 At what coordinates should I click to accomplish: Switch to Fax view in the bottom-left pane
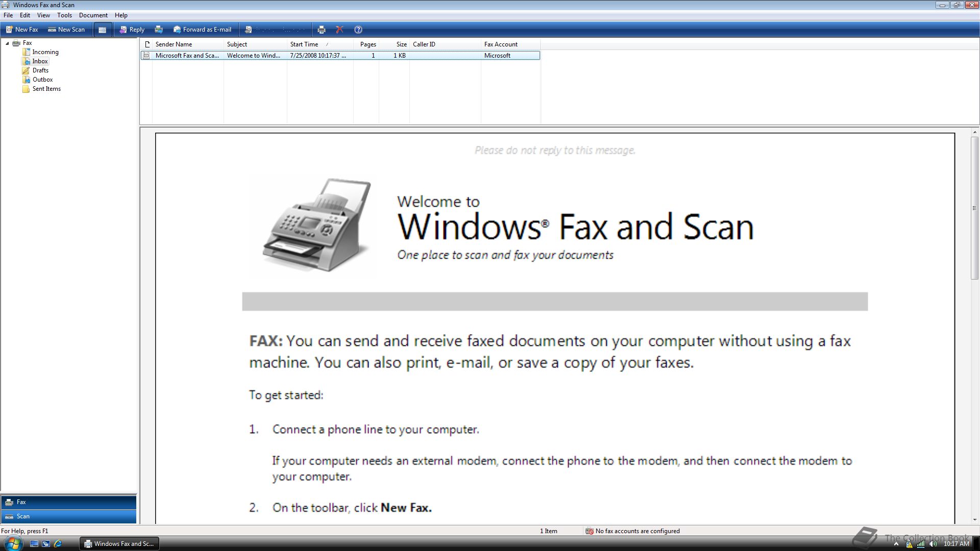click(69, 502)
